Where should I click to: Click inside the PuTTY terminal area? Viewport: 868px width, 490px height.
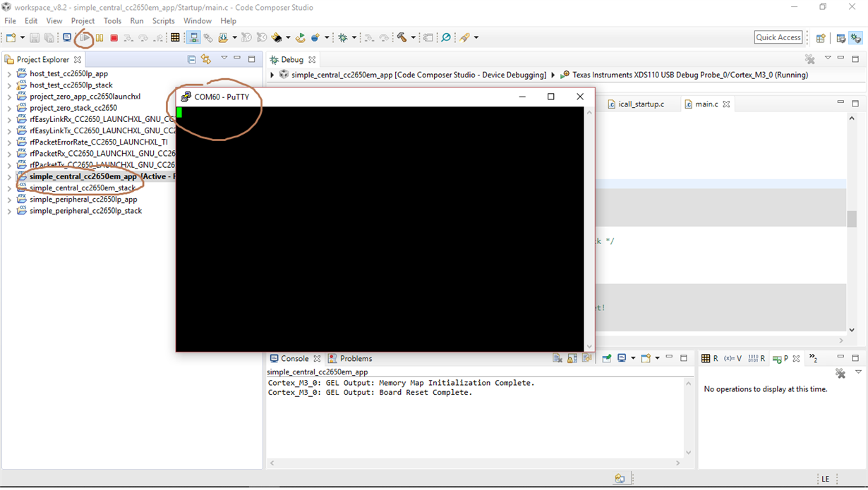tap(380, 229)
